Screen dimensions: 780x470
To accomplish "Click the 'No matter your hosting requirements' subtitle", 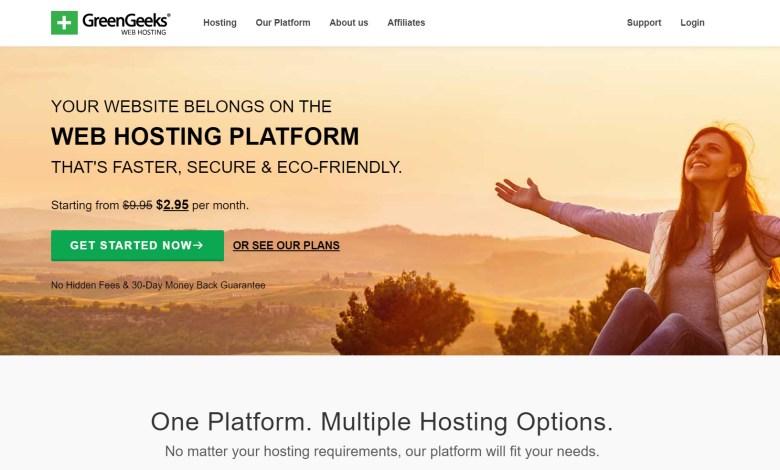I will point(382,452).
